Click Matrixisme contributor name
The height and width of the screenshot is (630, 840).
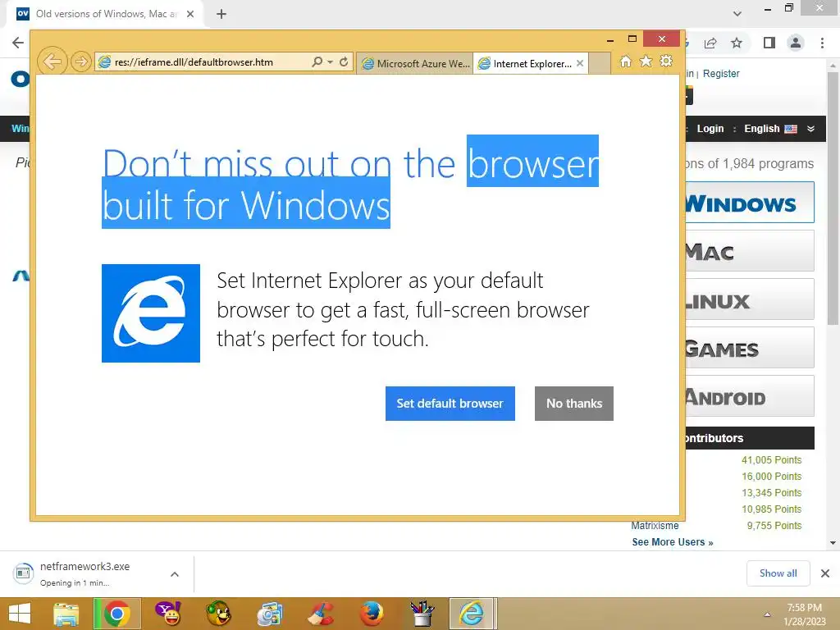[x=655, y=526]
